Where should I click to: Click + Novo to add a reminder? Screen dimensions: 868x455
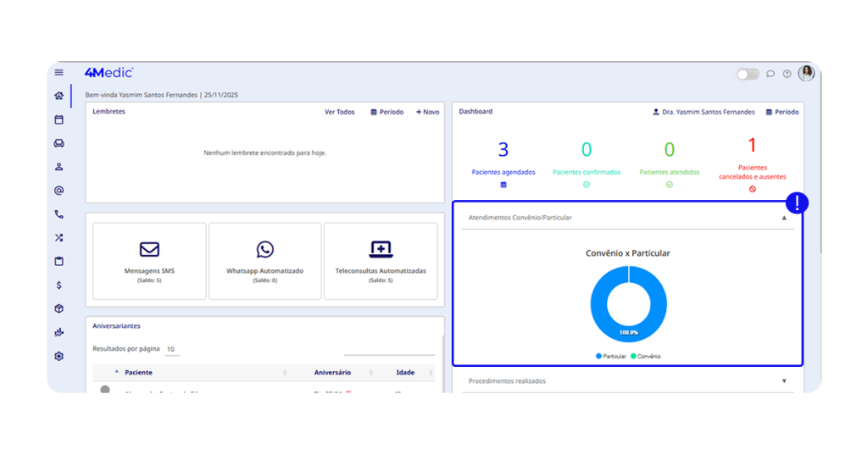[x=427, y=112]
